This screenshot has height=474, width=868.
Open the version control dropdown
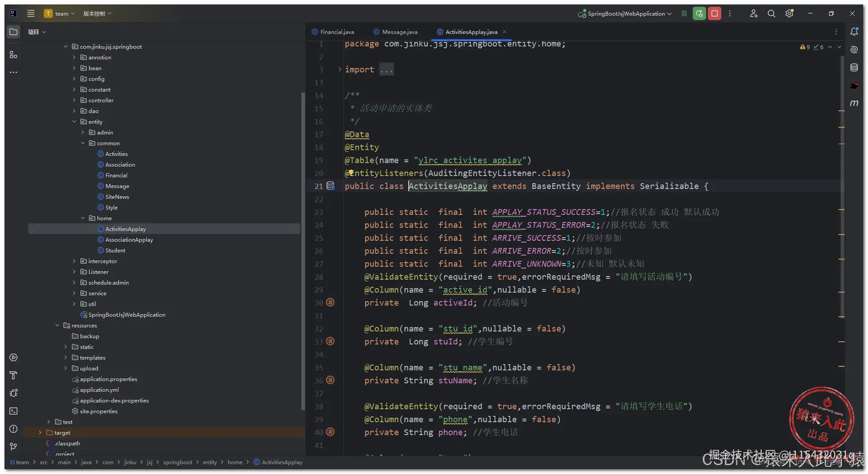coord(97,13)
